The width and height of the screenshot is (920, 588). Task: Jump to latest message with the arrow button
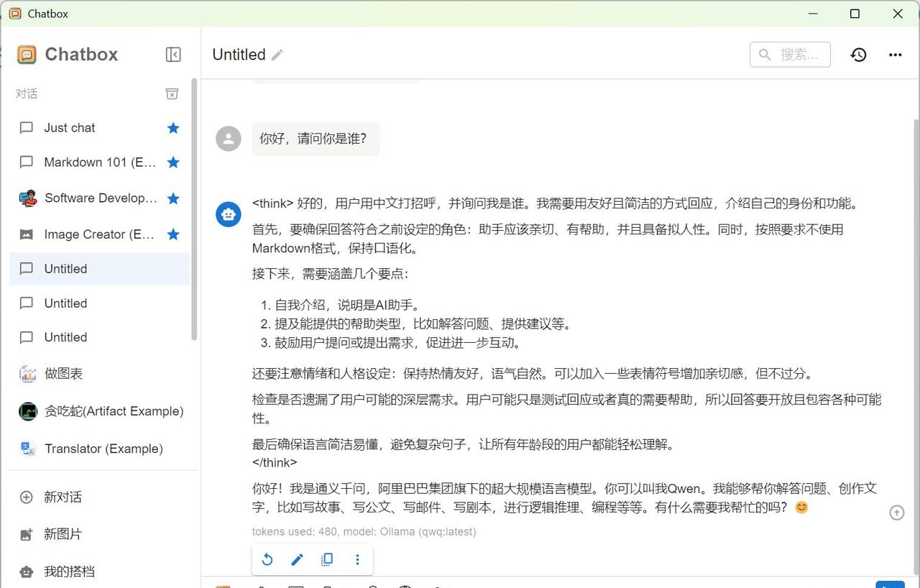coord(896,513)
